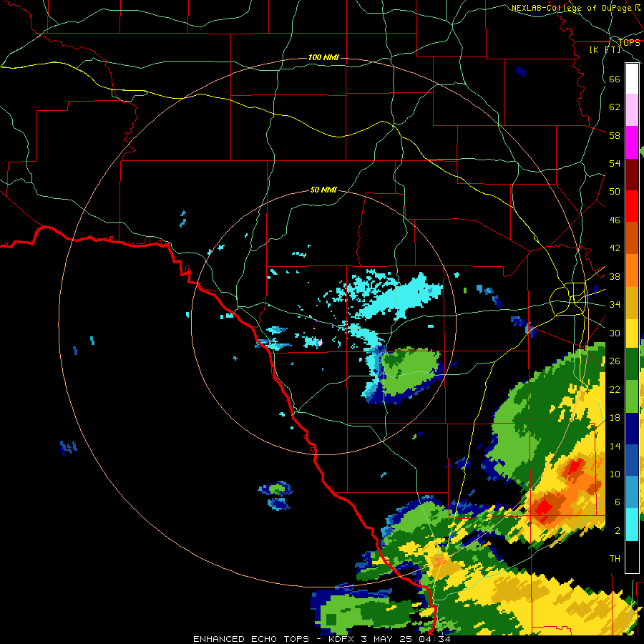
Task: Click the legend value 50
Action: pos(615,192)
